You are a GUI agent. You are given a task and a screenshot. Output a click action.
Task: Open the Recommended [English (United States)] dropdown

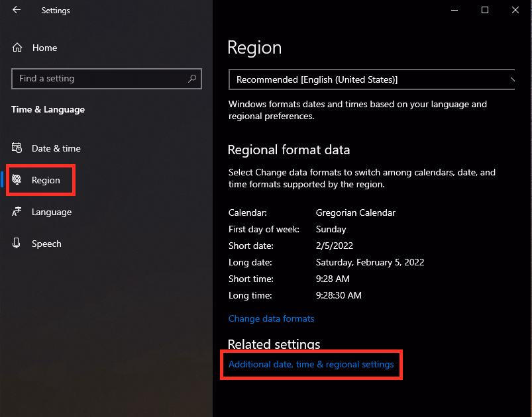[x=371, y=79]
